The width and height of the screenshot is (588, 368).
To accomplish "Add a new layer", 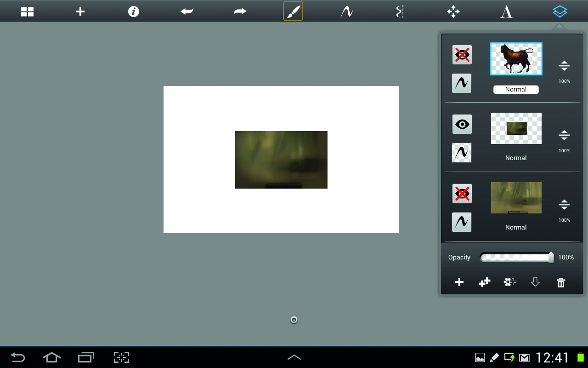I will (x=459, y=282).
